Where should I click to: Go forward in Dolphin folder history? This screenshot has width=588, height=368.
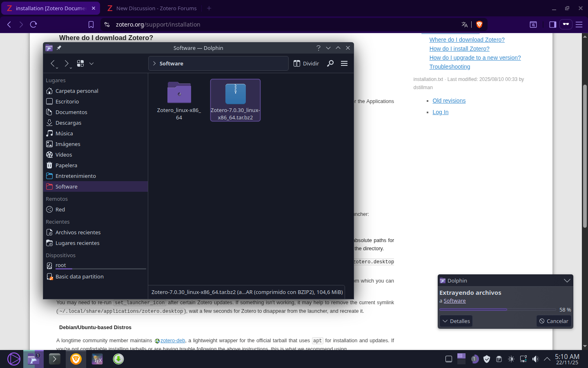pos(67,63)
